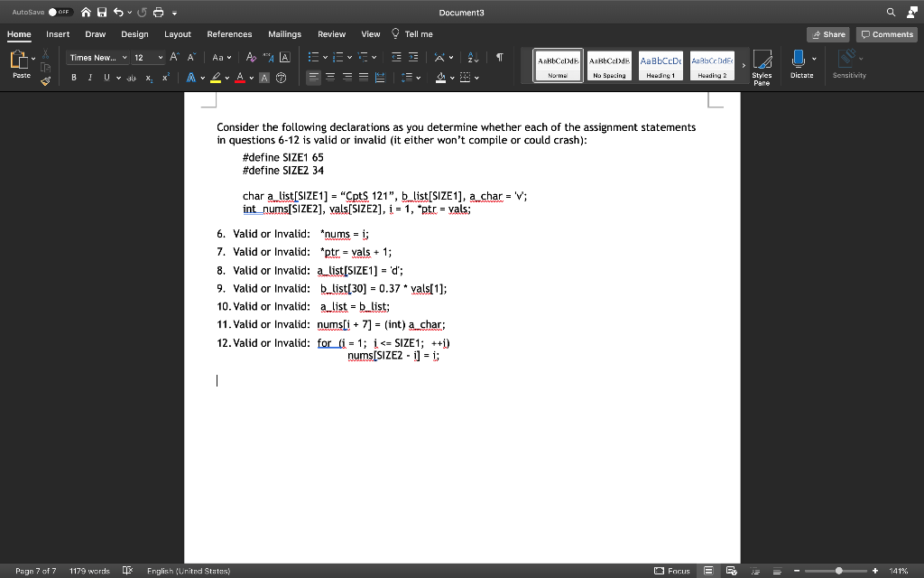Image resolution: width=924 pixels, height=578 pixels.
Task: Open the Mailings tab
Action: tap(284, 33)
